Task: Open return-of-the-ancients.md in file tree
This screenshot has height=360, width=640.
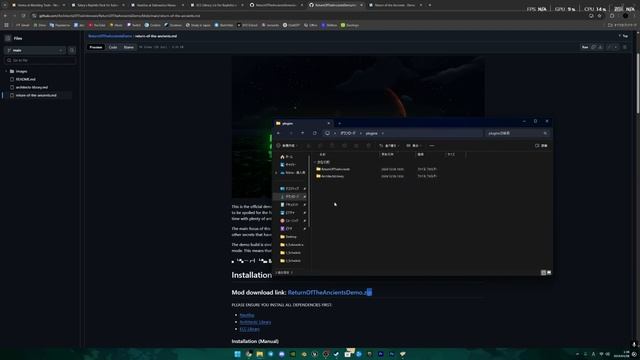Action: 36,95
